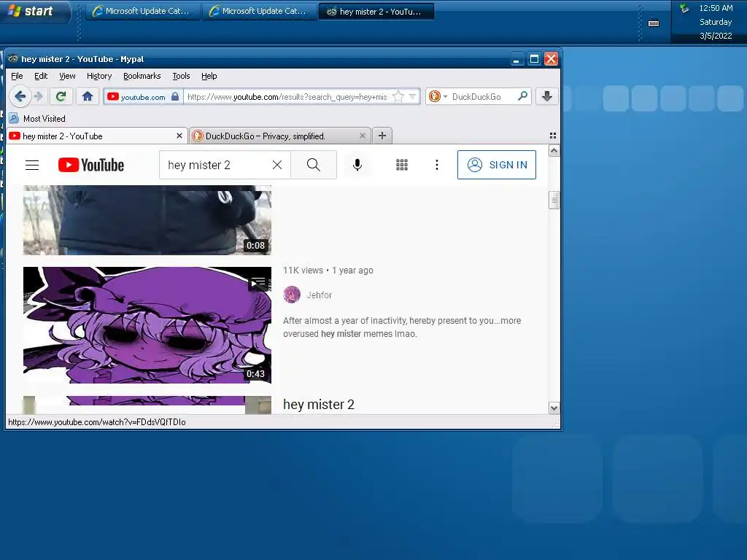Open the View menu

[67, 76]
